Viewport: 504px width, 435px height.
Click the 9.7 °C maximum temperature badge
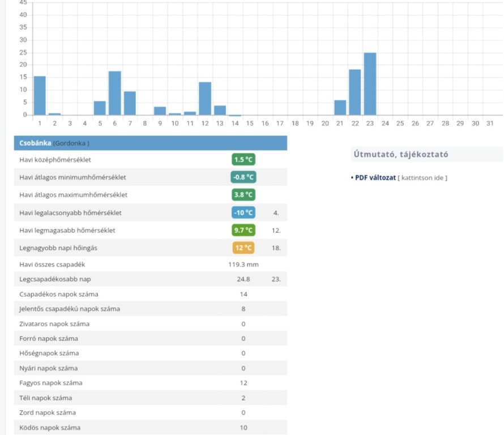tap(244, 231)
